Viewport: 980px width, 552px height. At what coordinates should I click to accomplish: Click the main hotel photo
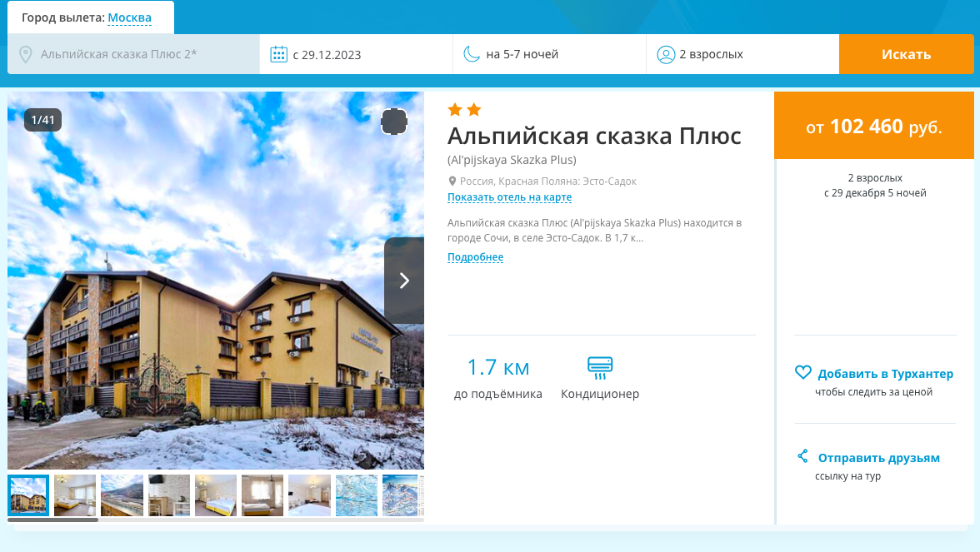216,281
